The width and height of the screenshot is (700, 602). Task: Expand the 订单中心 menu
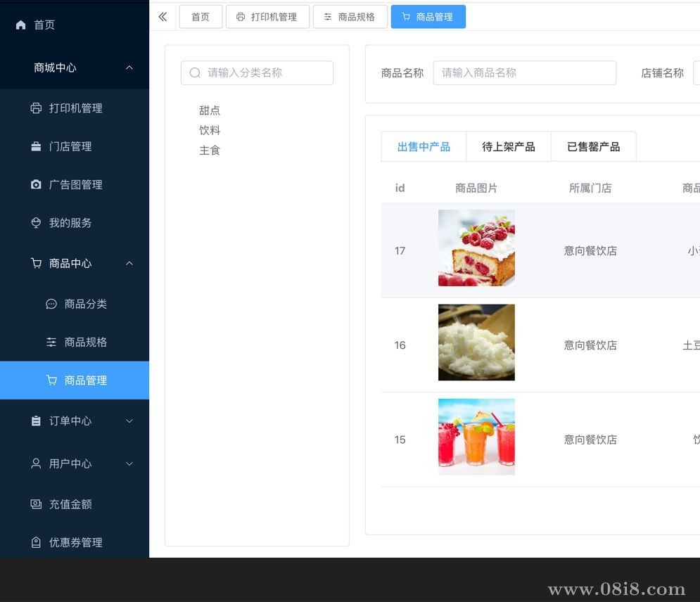pyautogui.click(x=129, y=421)
